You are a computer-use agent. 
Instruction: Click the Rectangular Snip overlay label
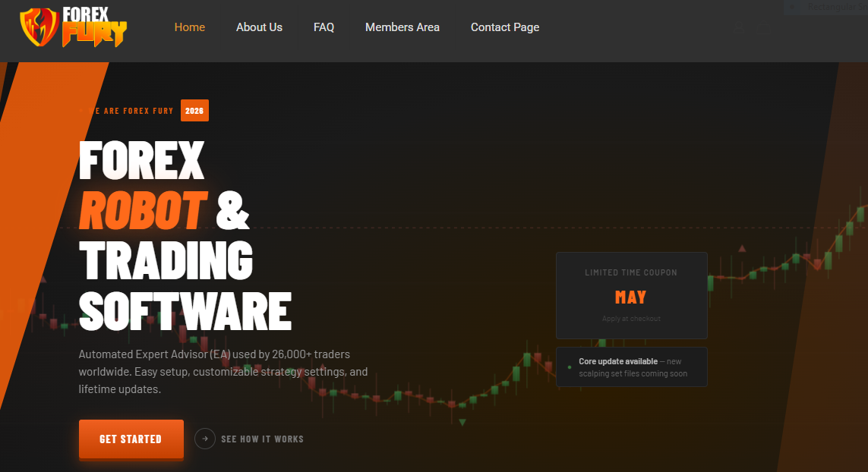click(838, 7)
